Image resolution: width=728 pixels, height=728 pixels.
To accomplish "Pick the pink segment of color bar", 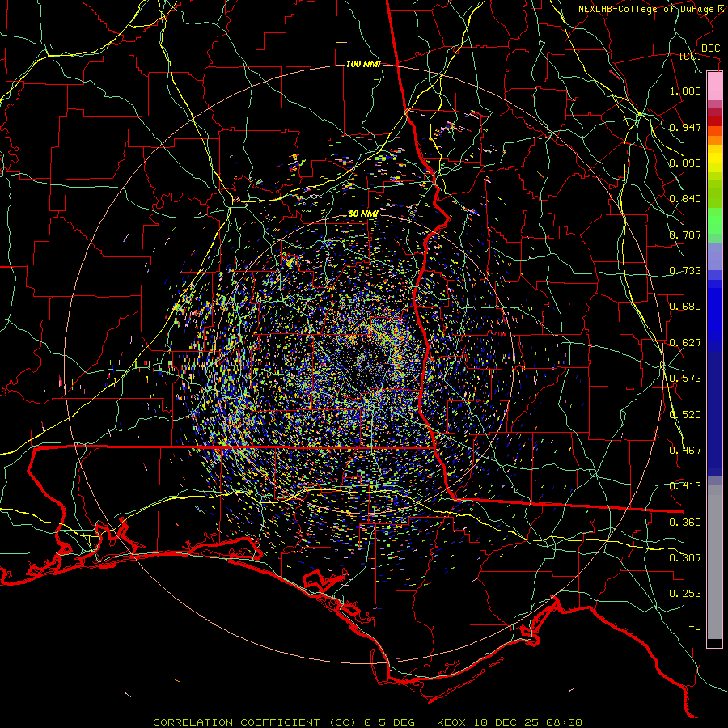I will pos(714,87).
